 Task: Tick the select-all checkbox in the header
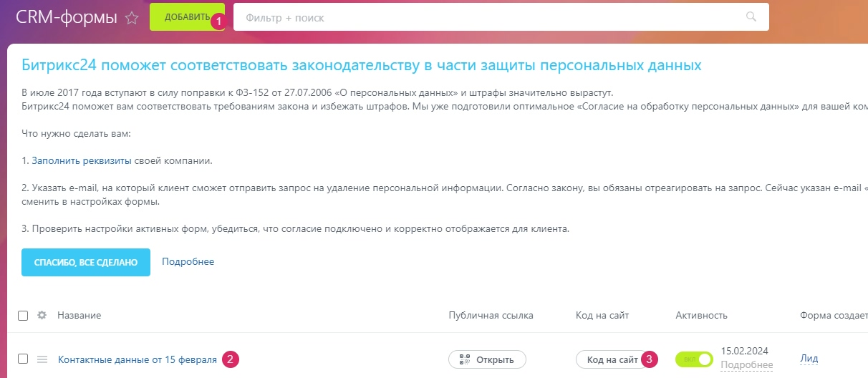coord(23,316)
